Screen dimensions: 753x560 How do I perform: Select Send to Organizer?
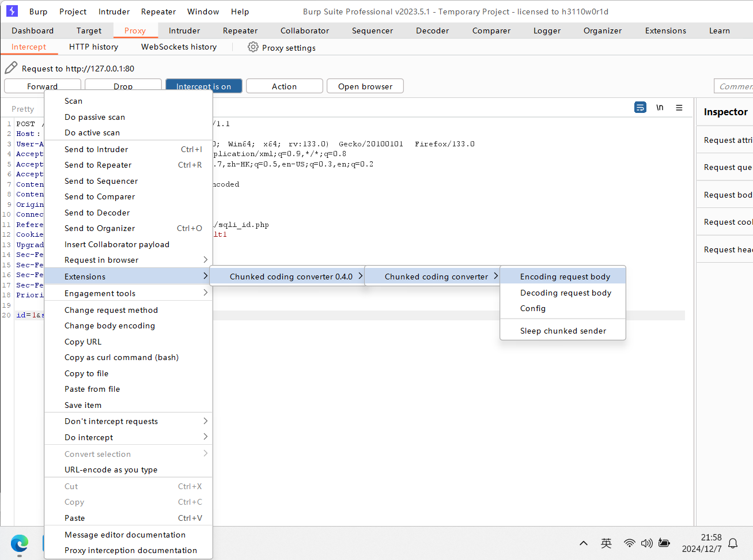point(128,228)
